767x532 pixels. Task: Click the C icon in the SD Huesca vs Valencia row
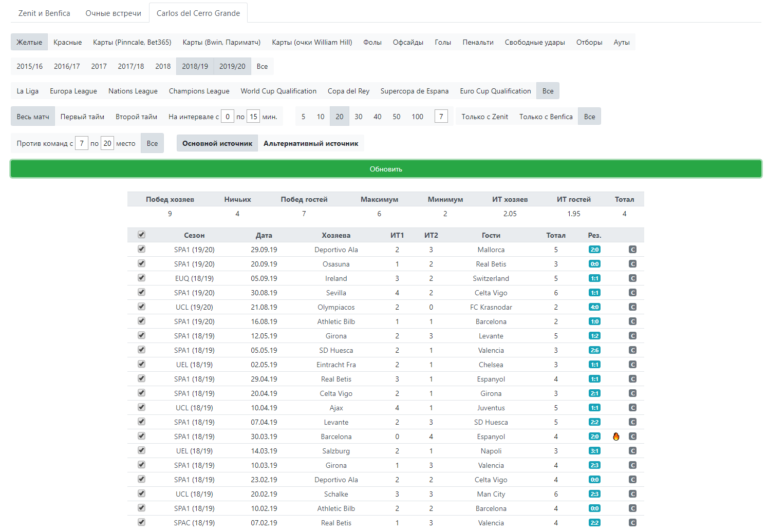pyautogui.click(x=632, y=350)
